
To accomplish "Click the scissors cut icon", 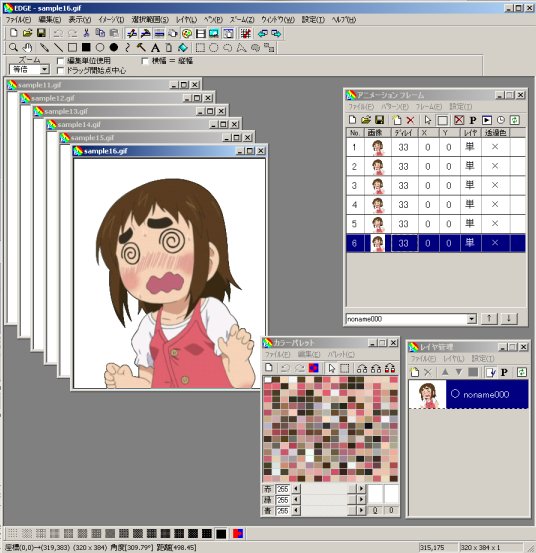I will pyautogui.click(x=86, y=33).
